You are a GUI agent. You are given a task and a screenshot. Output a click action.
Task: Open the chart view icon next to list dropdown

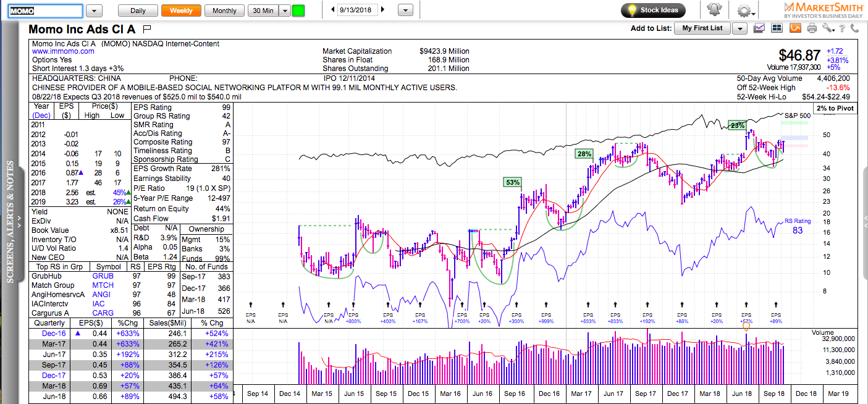click(x=759, y=28)
